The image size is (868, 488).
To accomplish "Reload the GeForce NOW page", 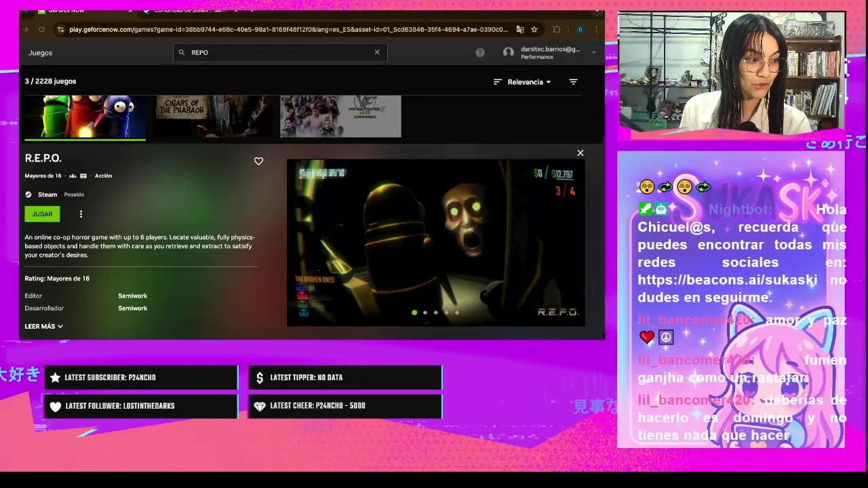I will coord(41,29).
